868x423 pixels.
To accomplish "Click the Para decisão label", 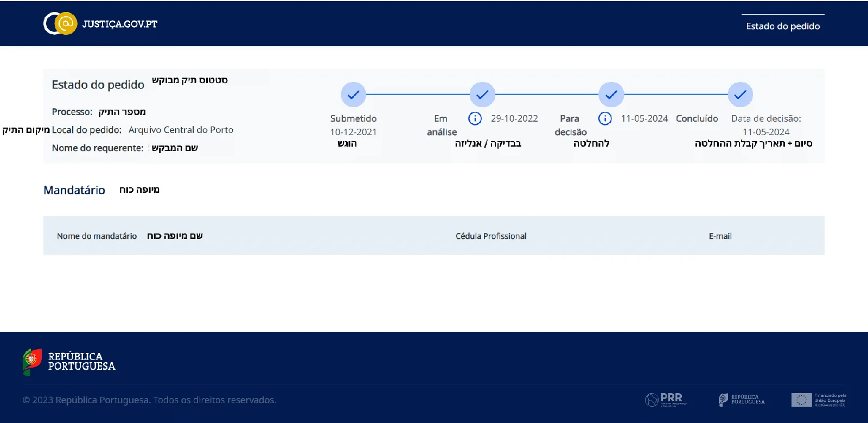I will pos(571,125).
